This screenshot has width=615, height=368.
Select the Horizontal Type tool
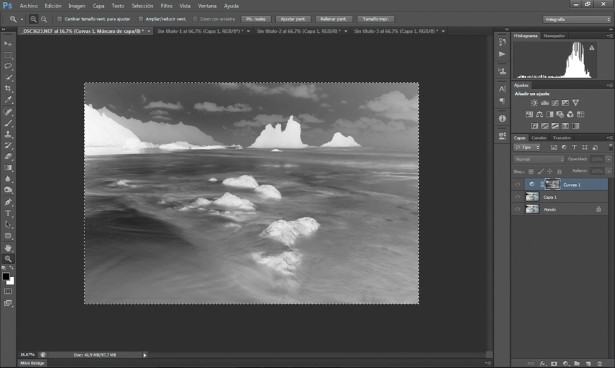[x=8, y=213]
